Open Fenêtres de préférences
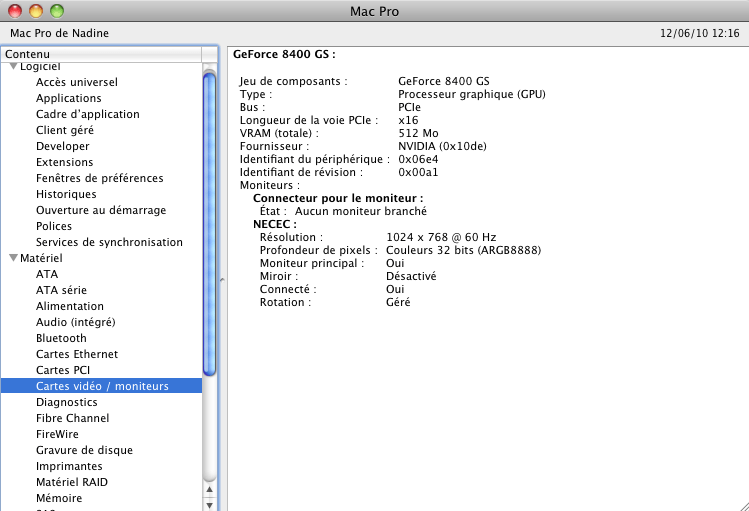749x511 pixels. click(99, 178)
